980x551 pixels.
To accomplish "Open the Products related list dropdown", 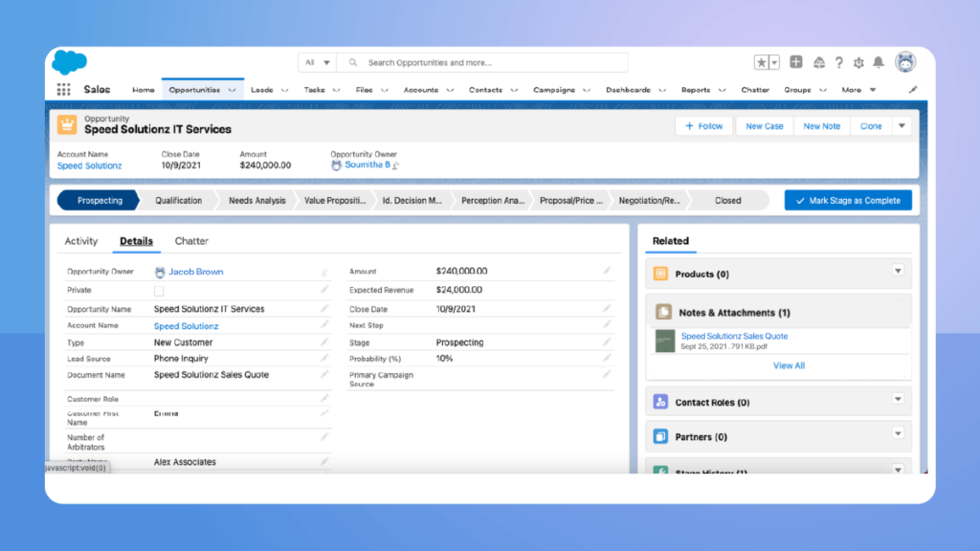I will [898, 271].
